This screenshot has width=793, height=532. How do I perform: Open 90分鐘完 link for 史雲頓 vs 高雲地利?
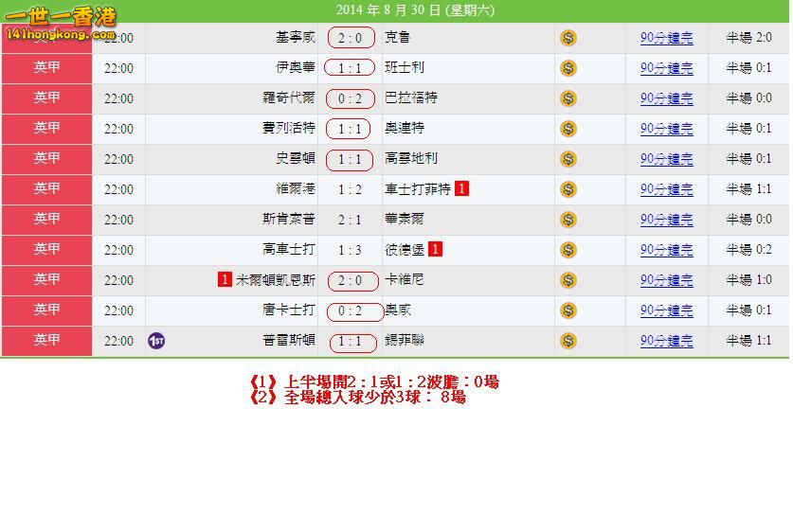point(666,159)
